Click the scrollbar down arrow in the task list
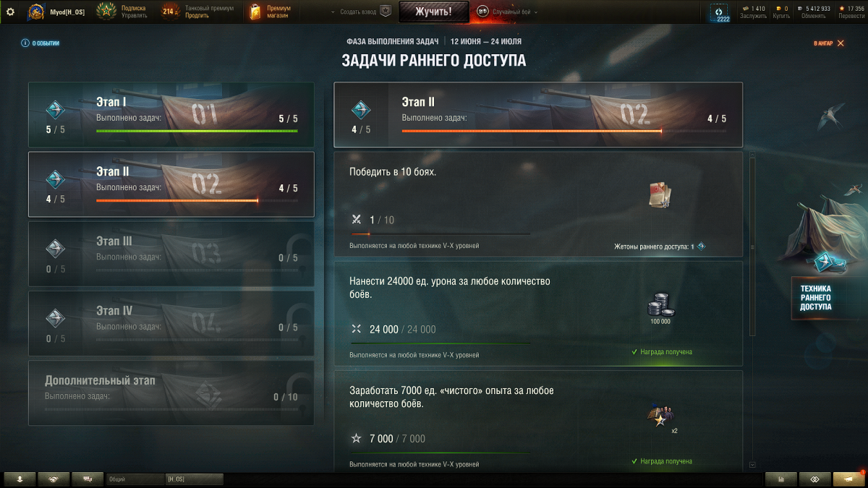 (752, 465)
